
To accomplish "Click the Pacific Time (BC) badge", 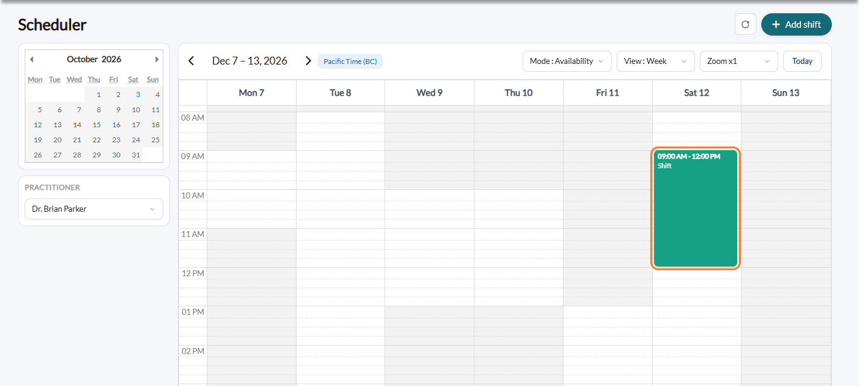I will click(x=350, y=61).
